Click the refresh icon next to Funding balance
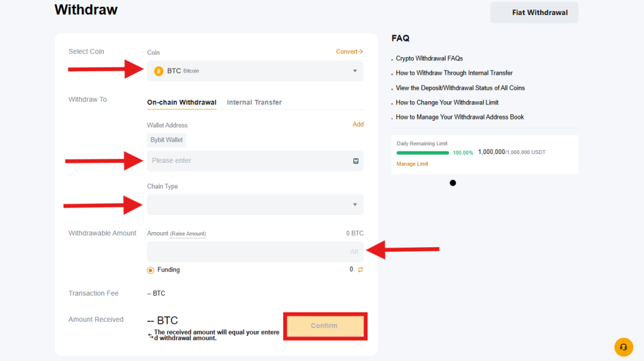The height and width of the screenshot is (361, 644). point(360,270)
